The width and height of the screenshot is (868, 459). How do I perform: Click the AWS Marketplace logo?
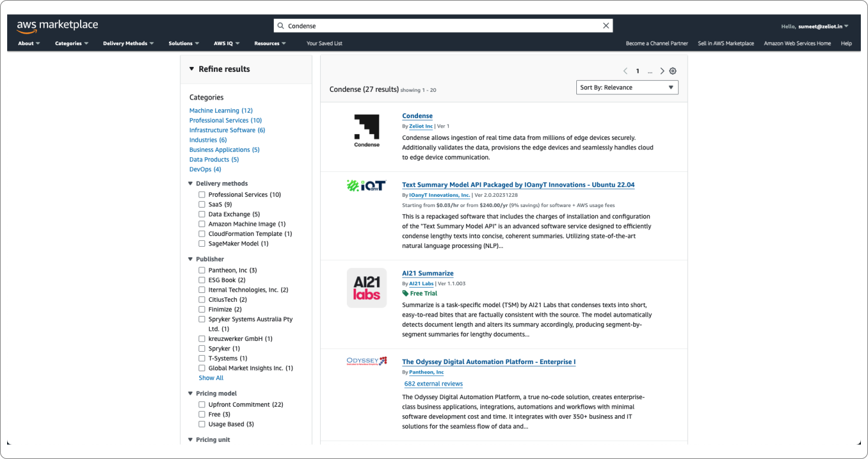[x=58, y=26]
